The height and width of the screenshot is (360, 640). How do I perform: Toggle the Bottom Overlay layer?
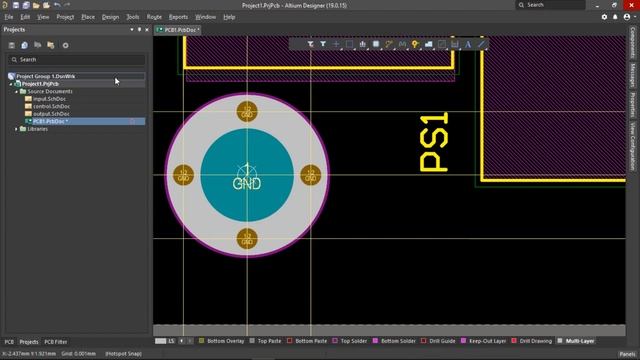point(222,341)
